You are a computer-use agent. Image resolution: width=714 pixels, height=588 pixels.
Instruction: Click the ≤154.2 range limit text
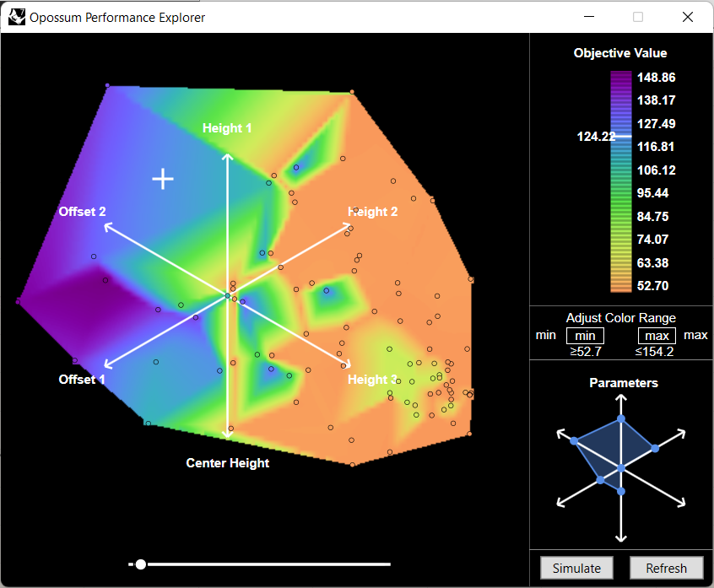point(654,351)
